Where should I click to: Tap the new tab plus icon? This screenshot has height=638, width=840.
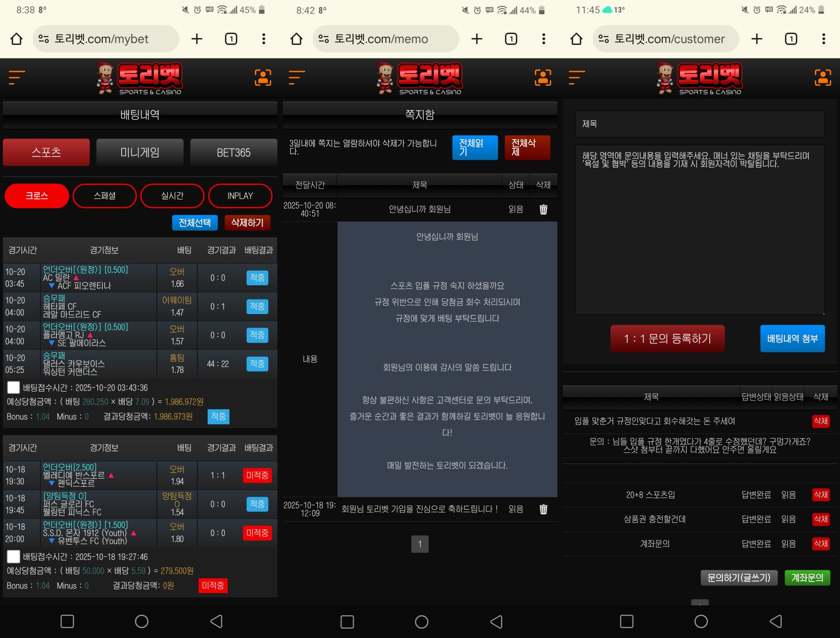coord(196,39)
